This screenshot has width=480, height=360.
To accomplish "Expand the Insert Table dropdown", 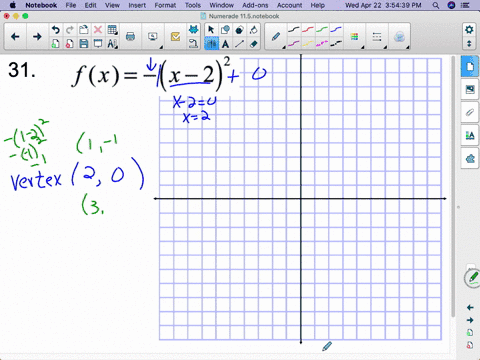I will (x=113, y=30).
